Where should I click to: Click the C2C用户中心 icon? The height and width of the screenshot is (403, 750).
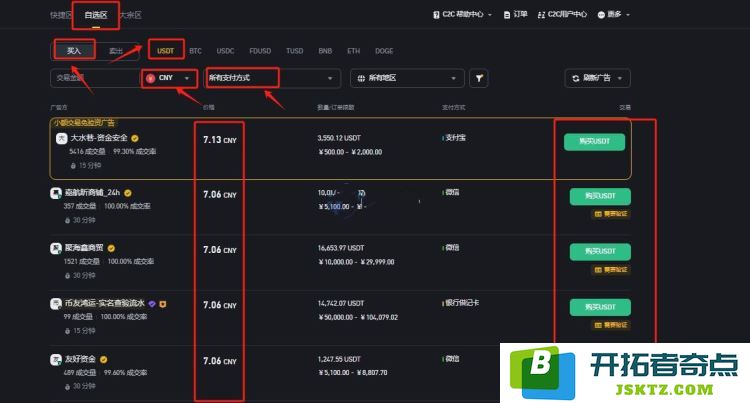[x=541, y=15]
